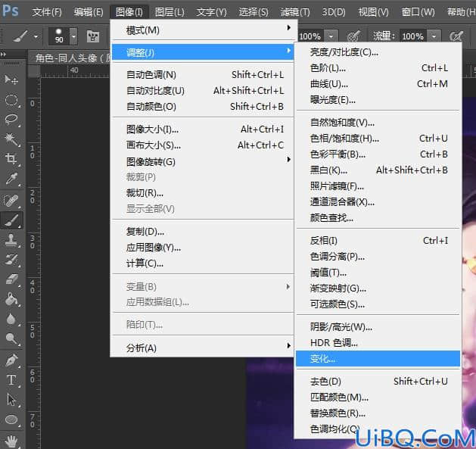Choose 可选颜色(S)... command

pyautogui.click(x=378, y=304)
